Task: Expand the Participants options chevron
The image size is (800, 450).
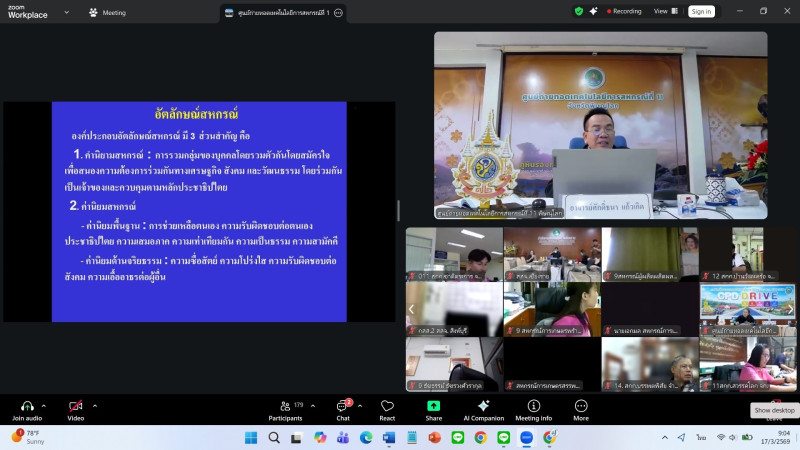Action: pyautogui.click(x=313, y=405)
